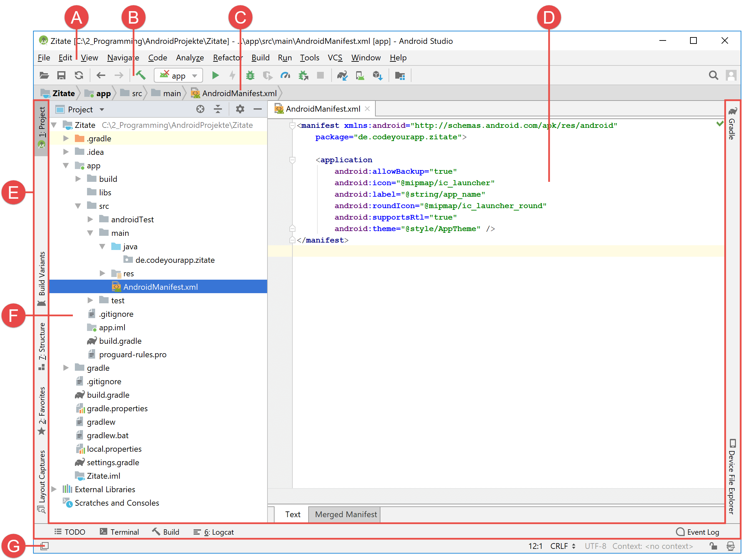Click the Open file toolbar icon

[44, 75]
